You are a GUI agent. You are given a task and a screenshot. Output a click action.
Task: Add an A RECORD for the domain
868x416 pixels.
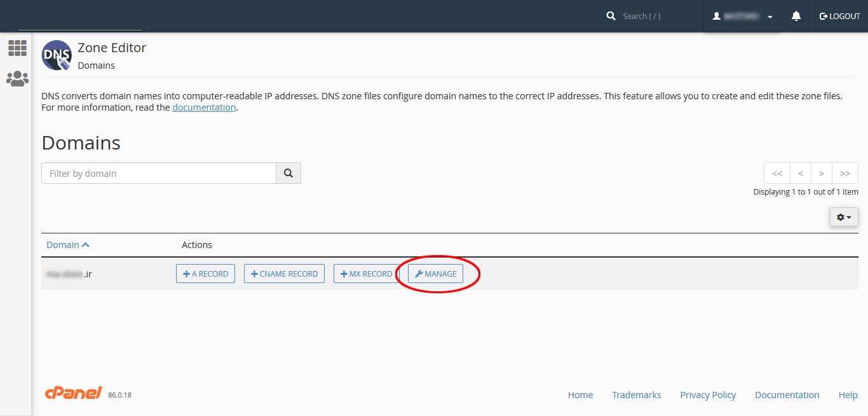tap(206, 274)
